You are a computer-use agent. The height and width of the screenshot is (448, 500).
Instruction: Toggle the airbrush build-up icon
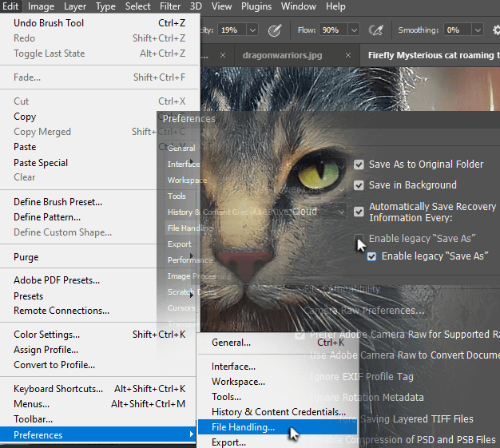[x=375, y=30]
